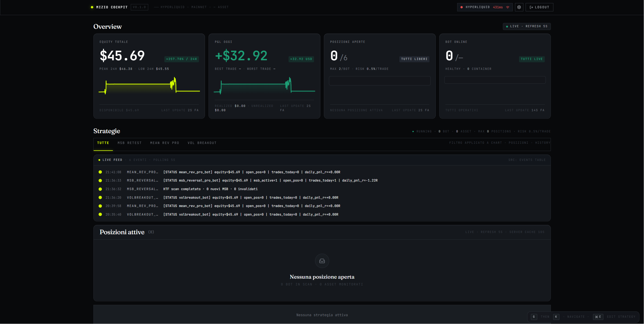Select the 21:36:20 volbreakout_bot status event

322,198
